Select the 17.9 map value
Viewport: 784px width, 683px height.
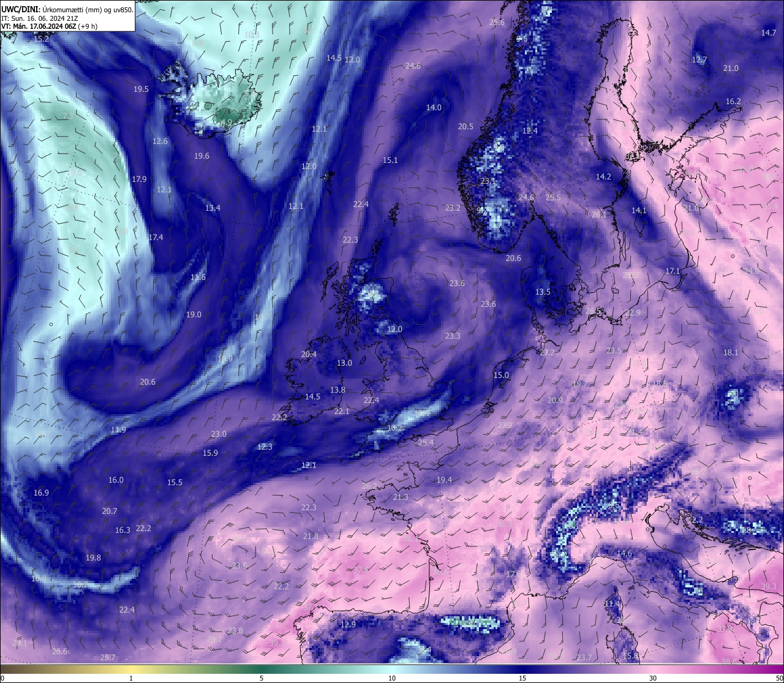[139, 179]
